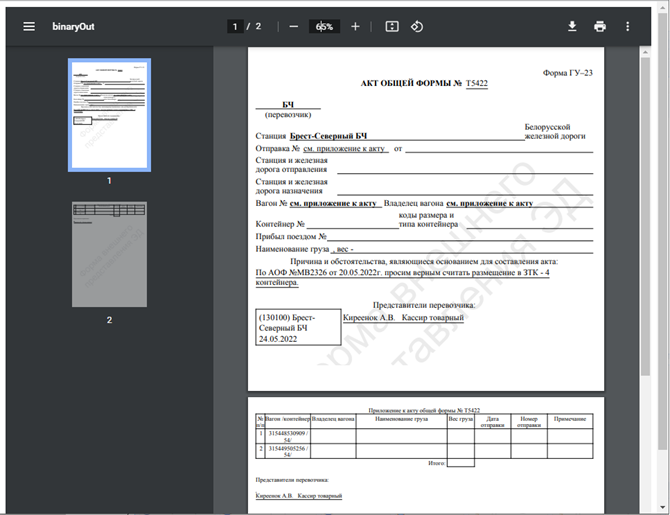Click the zoom out minus button
Screen dimensions: 670x515
[294, 26]
